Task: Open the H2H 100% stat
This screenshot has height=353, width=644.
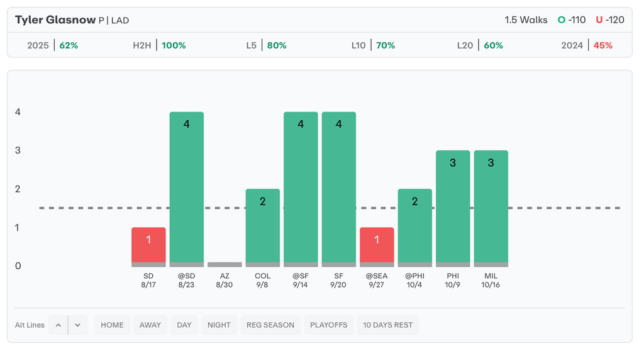Action: (159, 45)
